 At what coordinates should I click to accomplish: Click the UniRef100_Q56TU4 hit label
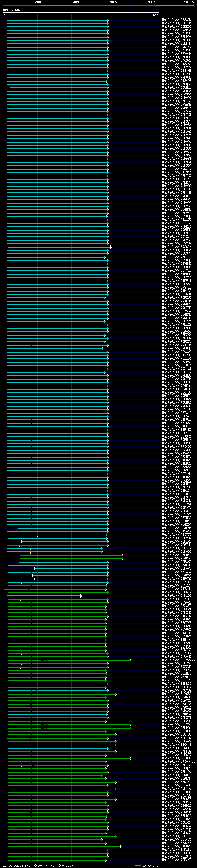click(x=177, y=545)
